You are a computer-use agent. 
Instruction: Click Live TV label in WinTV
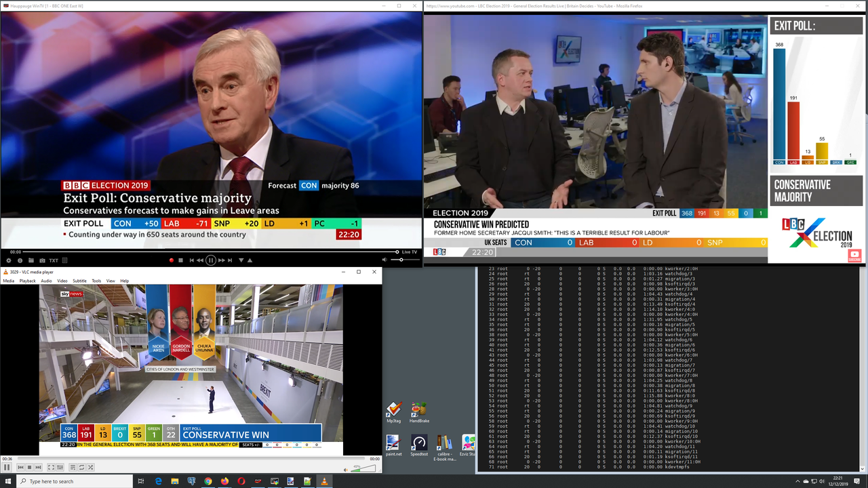click(x=410, y=252)
